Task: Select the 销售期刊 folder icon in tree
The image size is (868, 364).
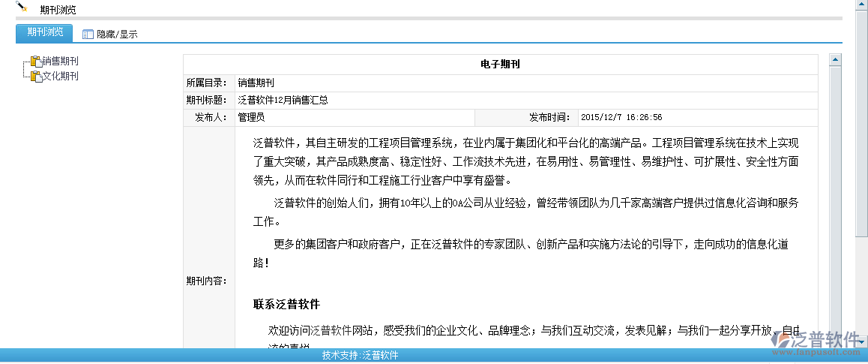Action: 36,62
